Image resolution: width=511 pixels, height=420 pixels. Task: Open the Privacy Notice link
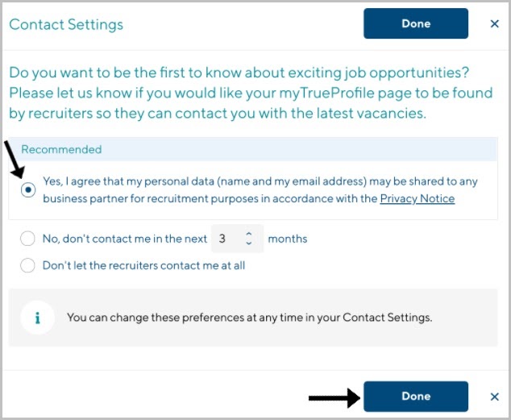coord(418,198)
